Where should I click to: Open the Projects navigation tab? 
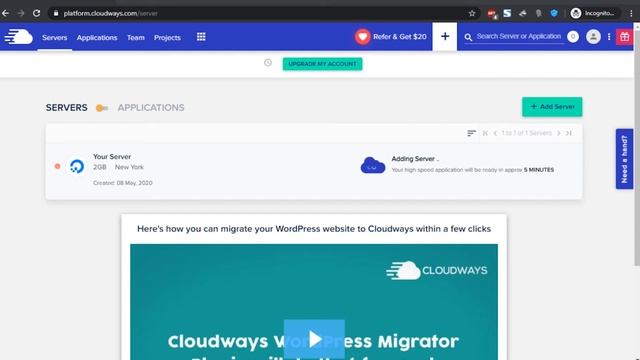click(167, 38)
